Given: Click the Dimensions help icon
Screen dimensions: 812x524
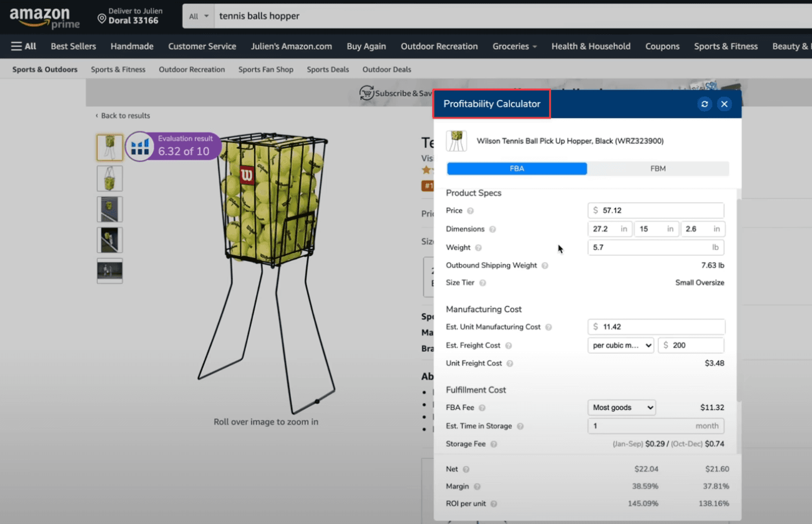Looking at the screenshot, I should click(492, 229).
